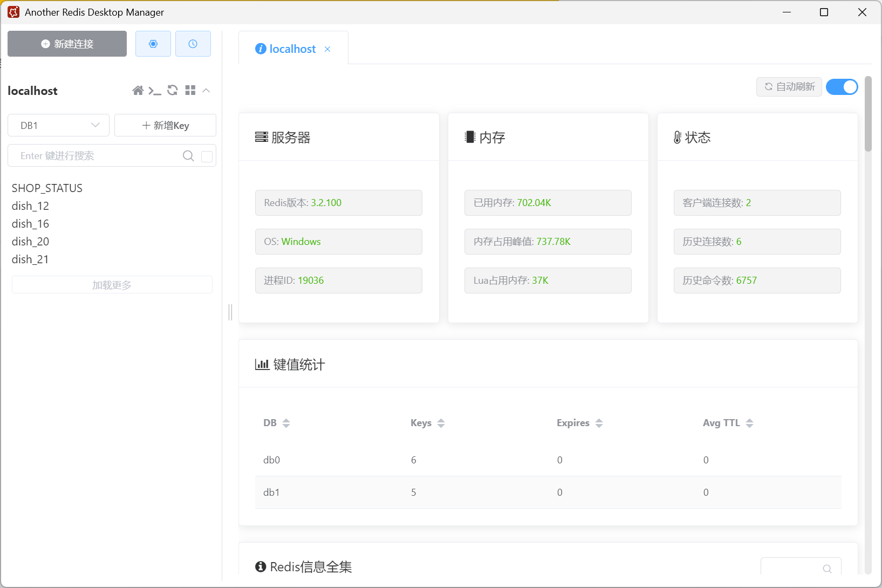Select the SHOP_STATUS key
The height and width of the screenshot is (588, 882).
(47, 188)
